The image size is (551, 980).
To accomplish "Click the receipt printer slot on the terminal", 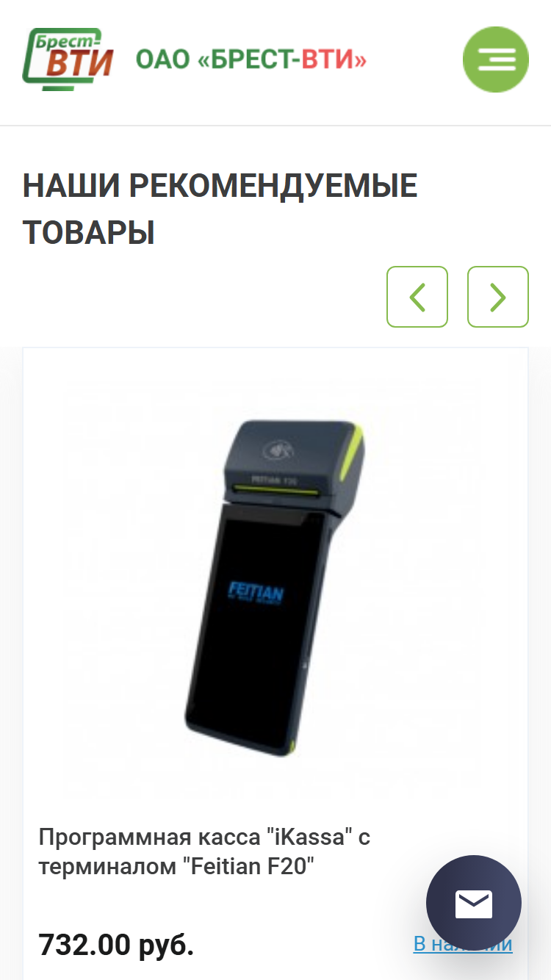I will pos(275,488).
